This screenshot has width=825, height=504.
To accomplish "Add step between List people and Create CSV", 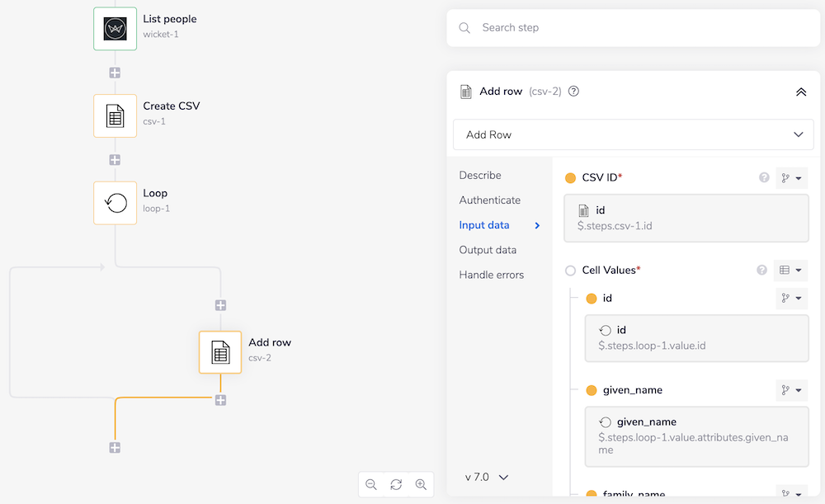I will (x=115, y=73).
